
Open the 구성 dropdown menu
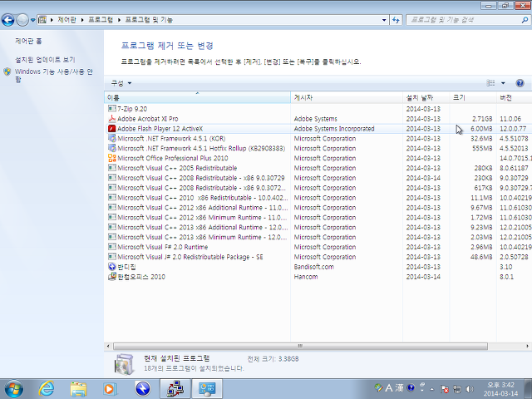click(121, 83)
